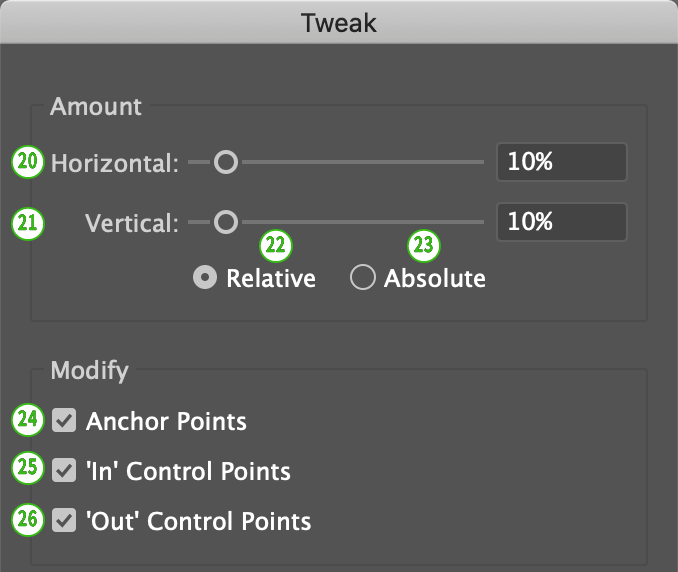Click the number 21 callout badge
This screenshot has height=572, width=678.
tap(29, 223)
